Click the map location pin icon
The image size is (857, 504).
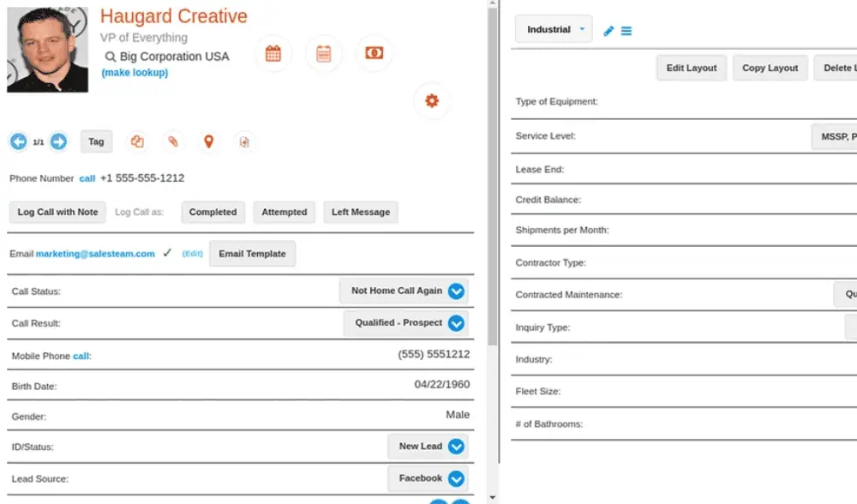(x=208, y=141)
